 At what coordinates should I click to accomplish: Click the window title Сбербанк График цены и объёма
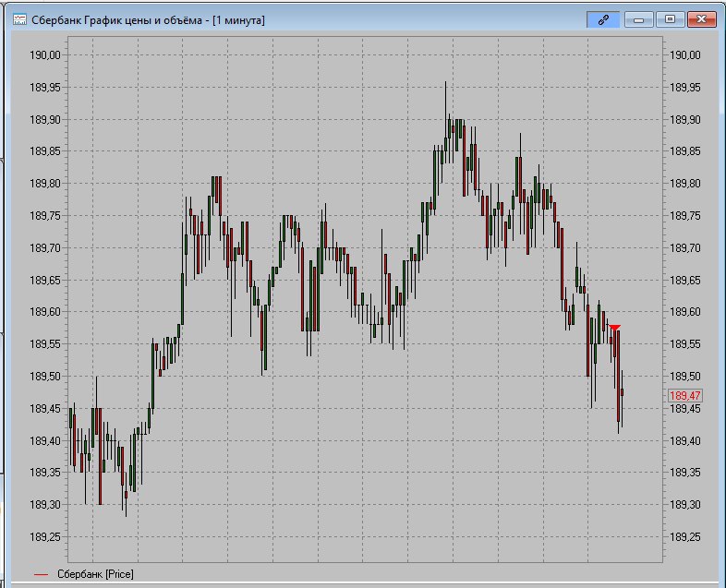[148, 20]
